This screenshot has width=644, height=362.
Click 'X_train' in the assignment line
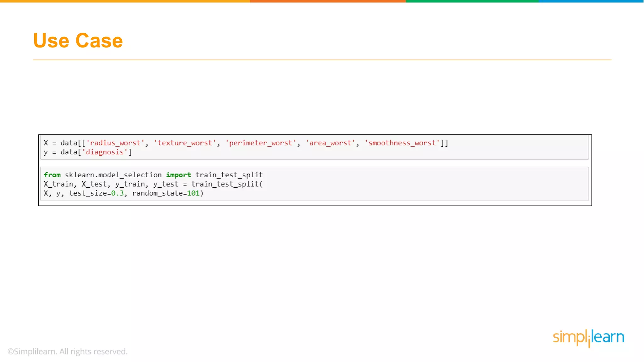click(58, 184)
